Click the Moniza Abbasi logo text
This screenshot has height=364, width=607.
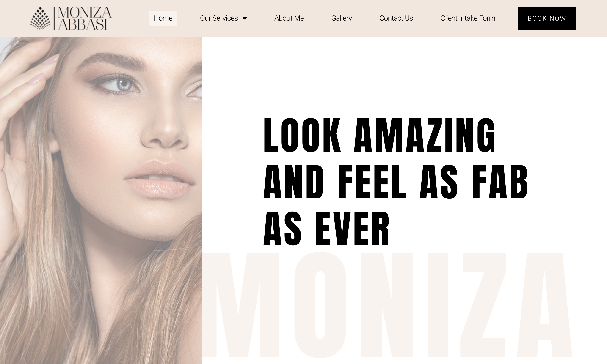pyautogui.click(x=85, y=18)
